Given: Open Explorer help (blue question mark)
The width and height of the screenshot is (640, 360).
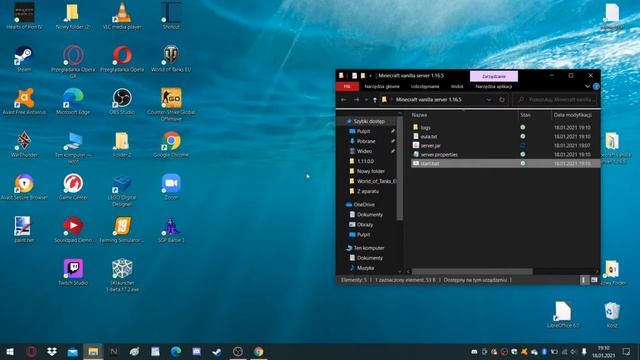Looking at the screenshot, I should pyautogui.click(x=596, y=87).
